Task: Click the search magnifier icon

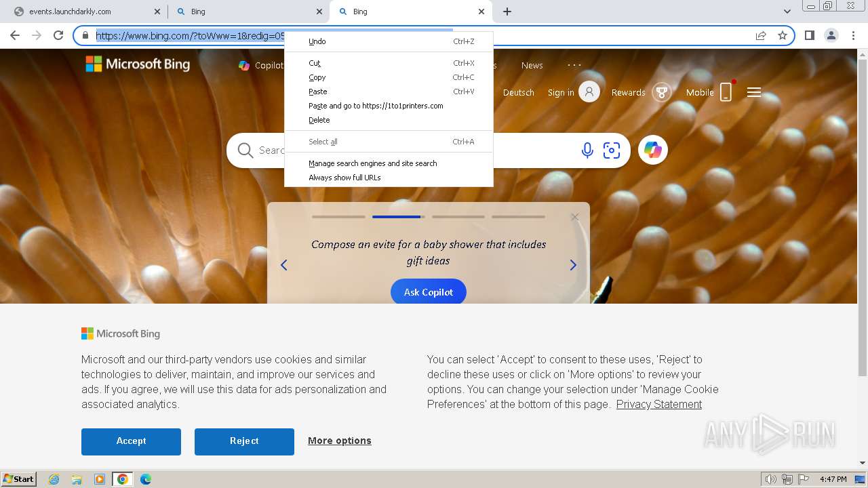Action: tap(245, 150)
